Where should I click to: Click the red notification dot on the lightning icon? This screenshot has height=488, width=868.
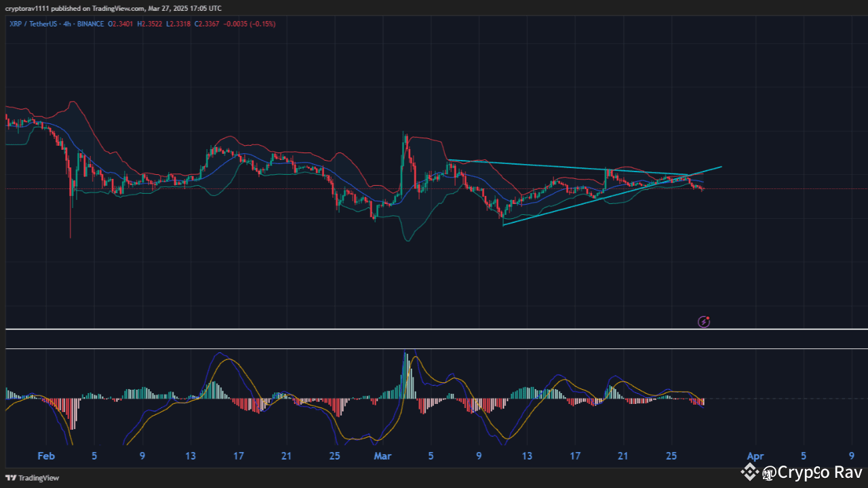pyautogui.click(x=708, y=317)
